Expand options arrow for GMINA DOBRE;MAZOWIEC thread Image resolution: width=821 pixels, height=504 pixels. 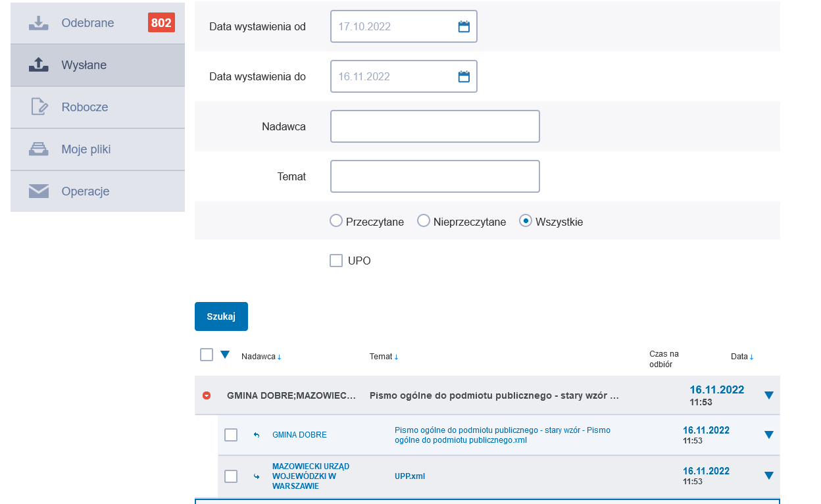point(769,395)
